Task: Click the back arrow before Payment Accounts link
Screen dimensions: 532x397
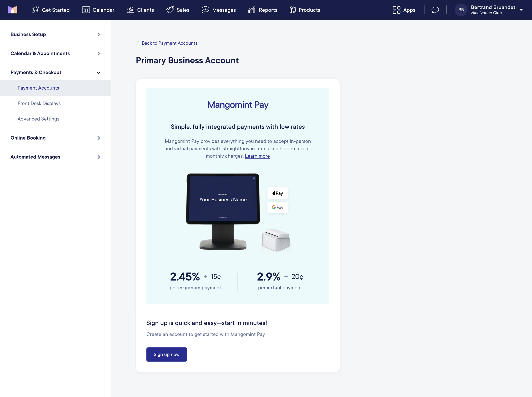Action: [x=138, y=43]
